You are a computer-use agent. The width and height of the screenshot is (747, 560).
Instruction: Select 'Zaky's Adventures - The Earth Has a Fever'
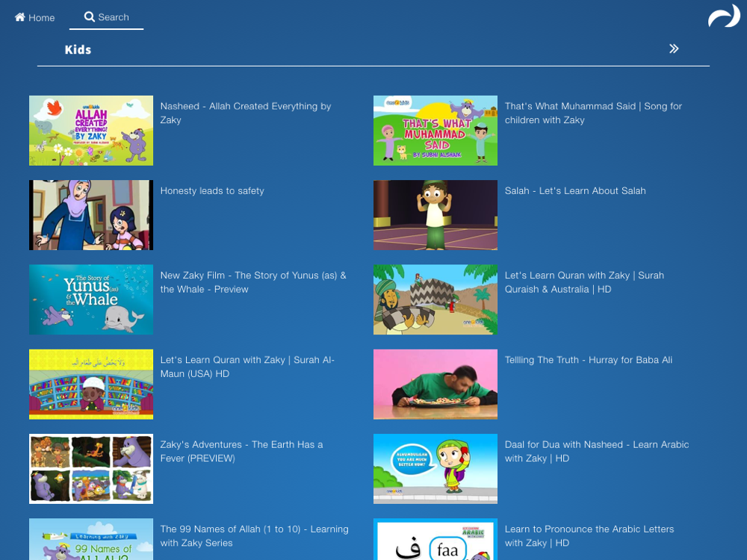tap(241, 451)
